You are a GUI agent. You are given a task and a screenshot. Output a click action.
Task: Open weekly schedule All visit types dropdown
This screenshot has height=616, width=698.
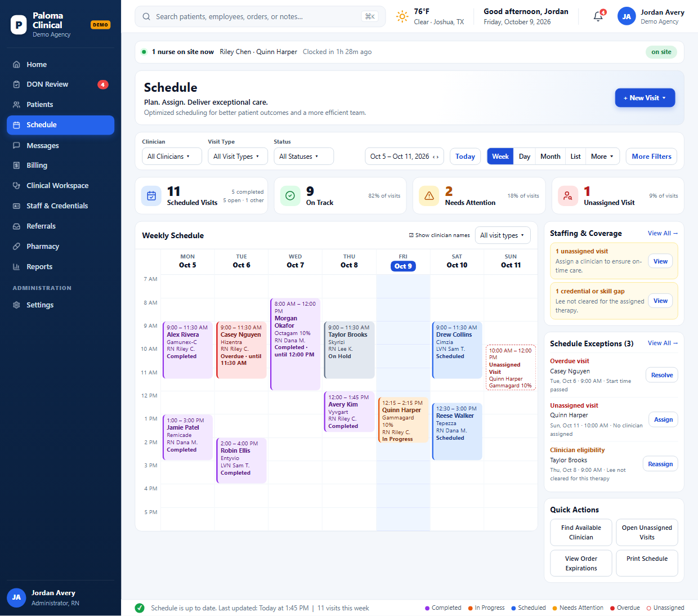(503, 235)
